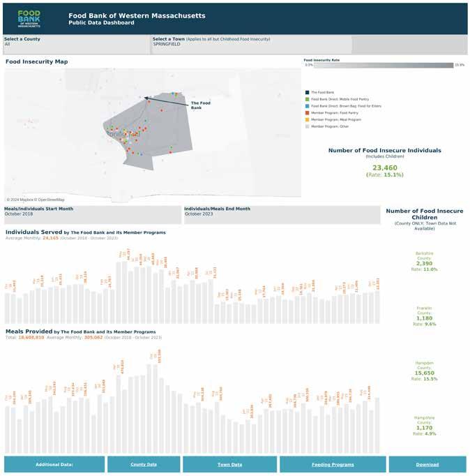The image size is (470, 476).
Task: Click the 'Additional Data:' label
Action: click(54, 465)
